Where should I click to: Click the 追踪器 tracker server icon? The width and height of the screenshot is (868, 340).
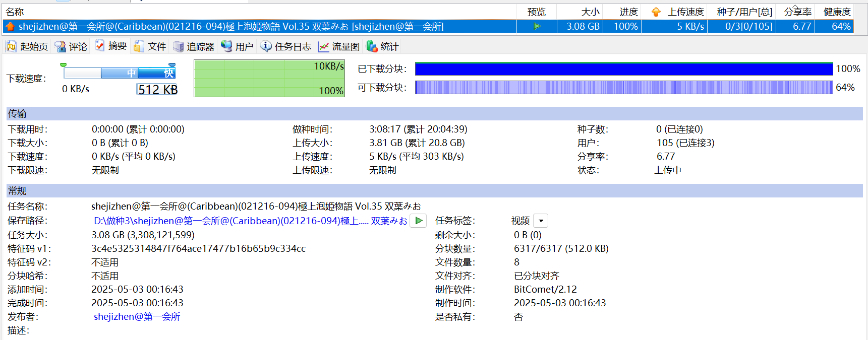click(x=178, y=47)
